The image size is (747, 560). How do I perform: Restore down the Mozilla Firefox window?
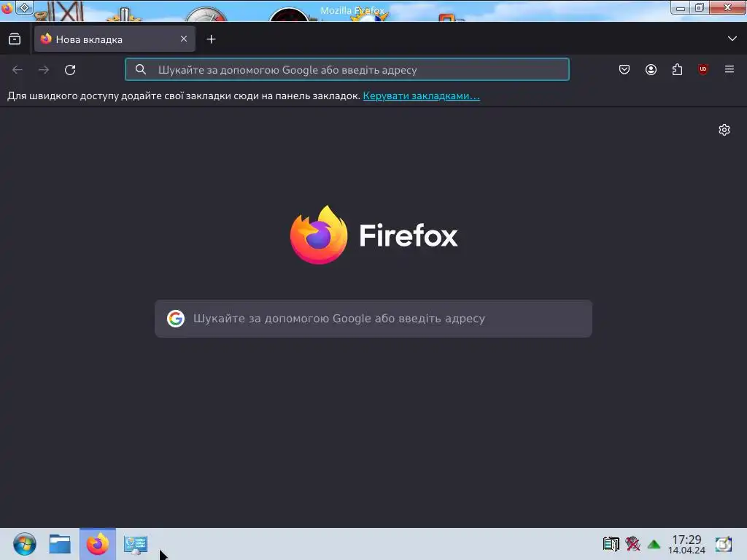(x=700, y=7)
